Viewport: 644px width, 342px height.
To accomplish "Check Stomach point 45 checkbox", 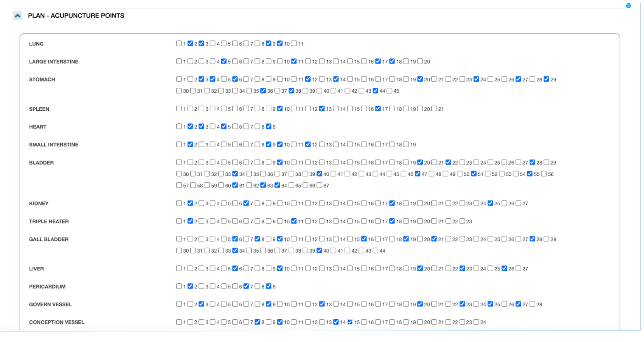I will [389, 91].
